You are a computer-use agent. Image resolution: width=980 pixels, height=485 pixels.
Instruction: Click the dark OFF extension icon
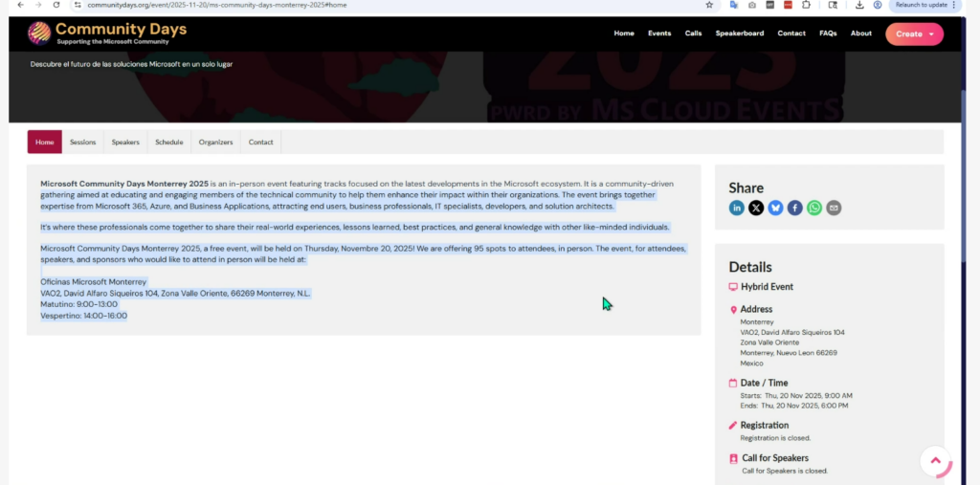[770, 5]
